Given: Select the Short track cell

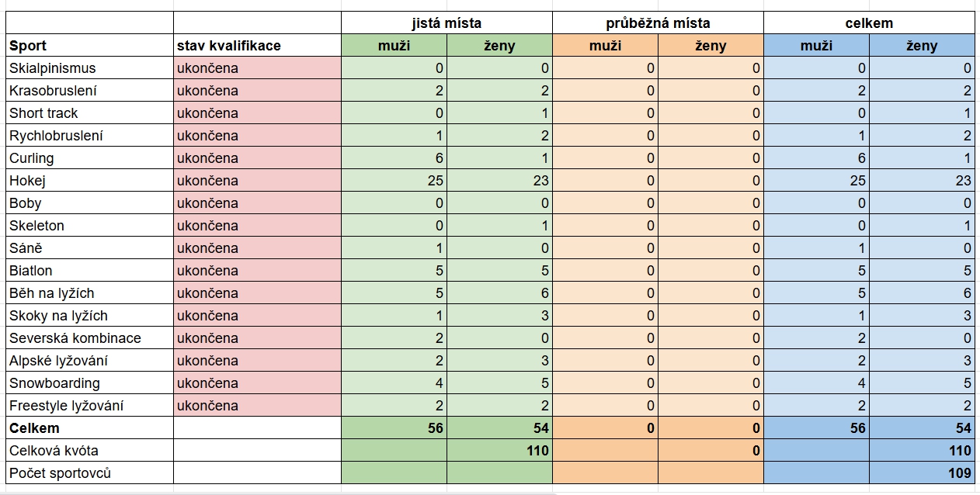Looking at the screenshot, I should click(89, 113).
